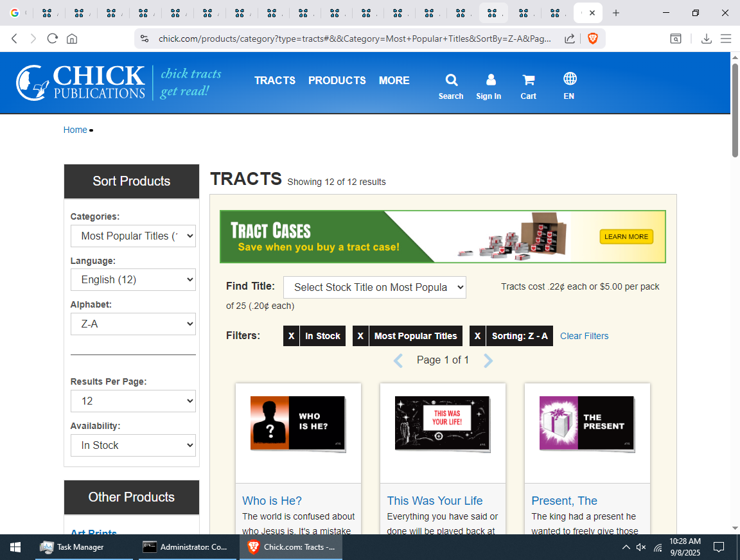This screenshot has height=560, width=740.
Task: Remove the Sorting Z-A filter X
Action: (x=478, y=336)
